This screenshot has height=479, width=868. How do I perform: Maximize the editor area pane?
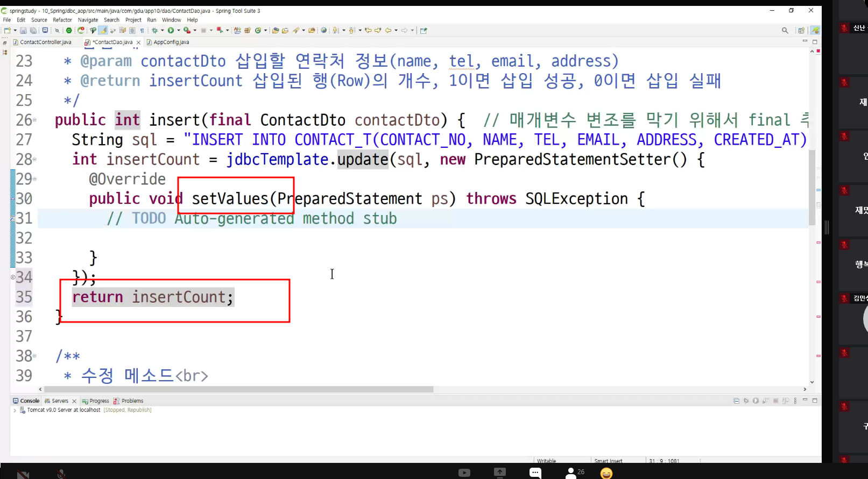coord(815,41)
